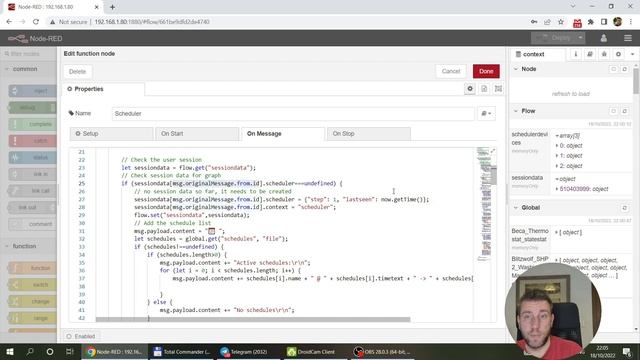Open the debug messages sidebar tab icon
640x360 pixels.
[604, 54]
